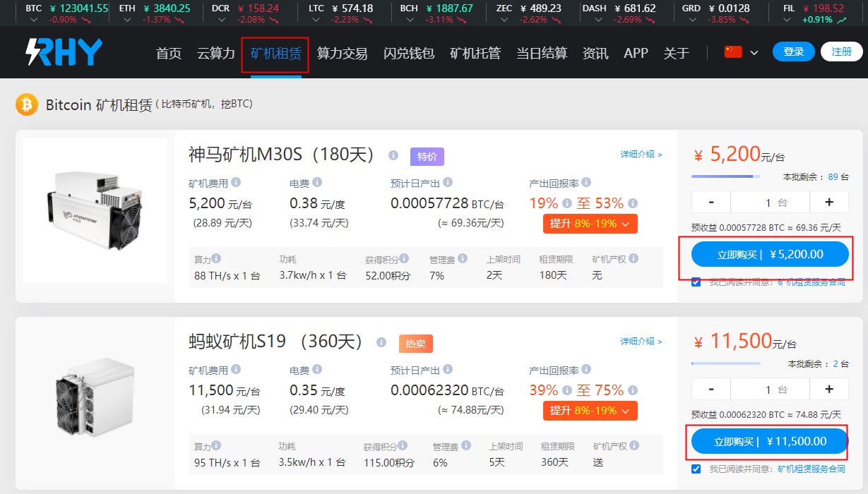Increase M30S quantity with plus button
Image resolution: width=868 pixels, height=494 pixels.
pos(829,203)
